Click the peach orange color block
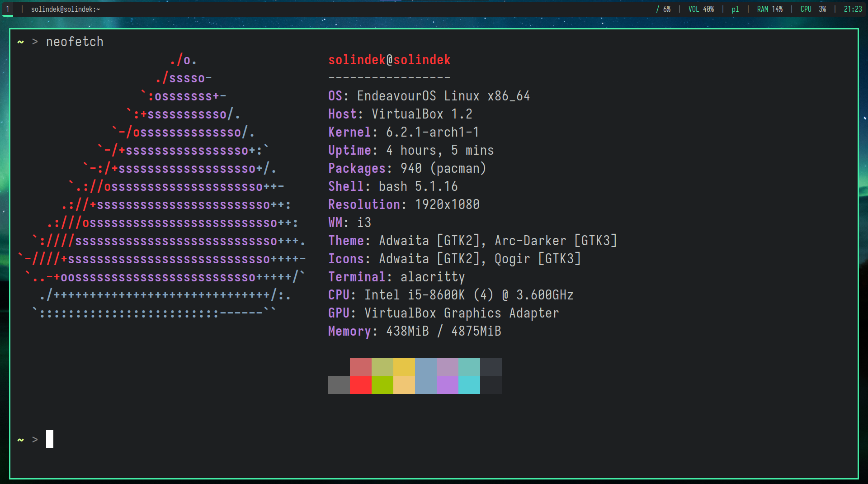The width and height of the screenshot is (868, 484). pos(404,385)
